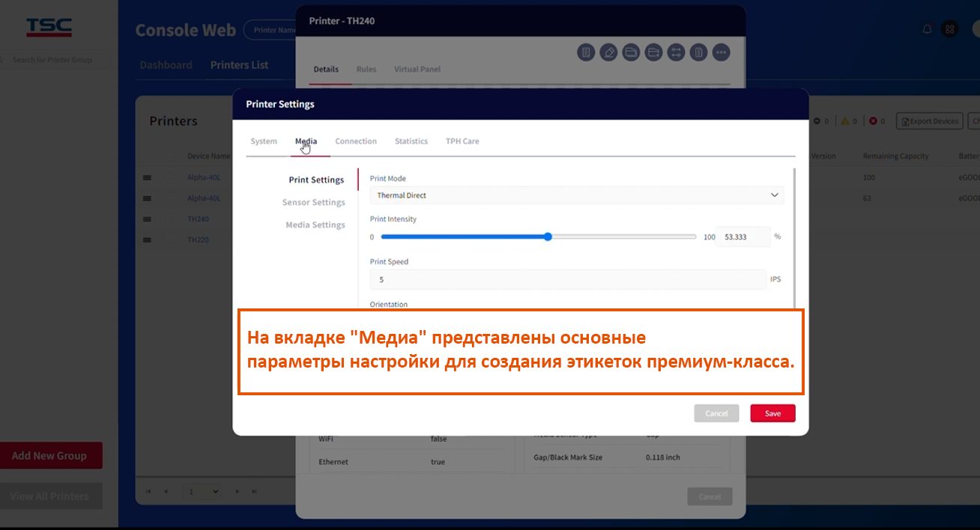
Task: Click the hamburger icon beside TH240 row
Action: [x=147, y=219]
